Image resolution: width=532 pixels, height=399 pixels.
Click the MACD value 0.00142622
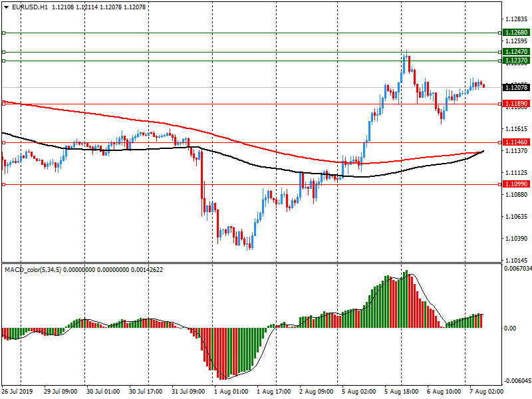[x=147, y=270]
